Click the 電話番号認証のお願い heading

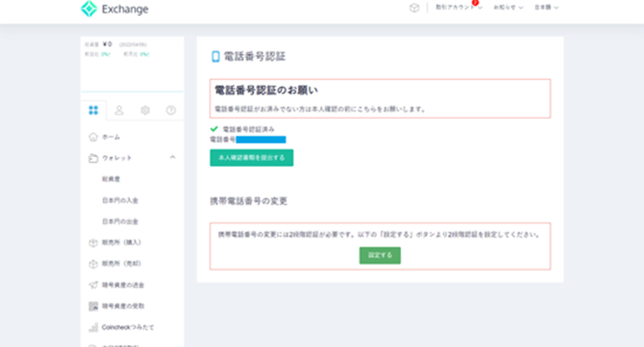[266, 90]
